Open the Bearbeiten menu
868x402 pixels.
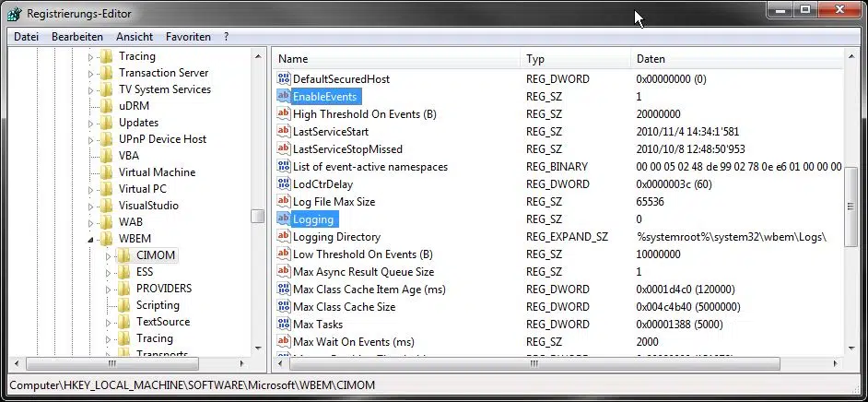tap(77, 37)
